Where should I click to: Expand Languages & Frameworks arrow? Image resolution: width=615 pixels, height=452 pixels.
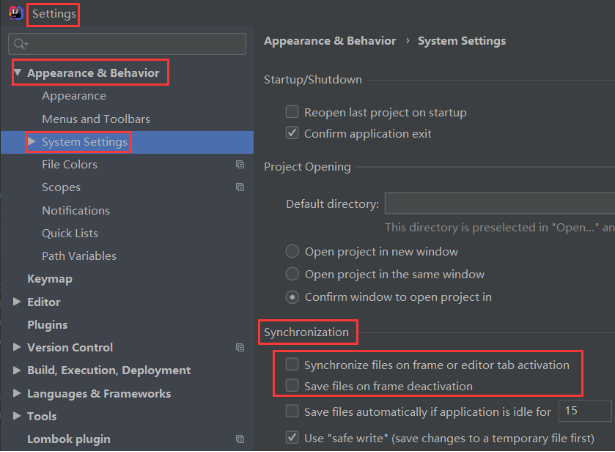coord(17,393)
